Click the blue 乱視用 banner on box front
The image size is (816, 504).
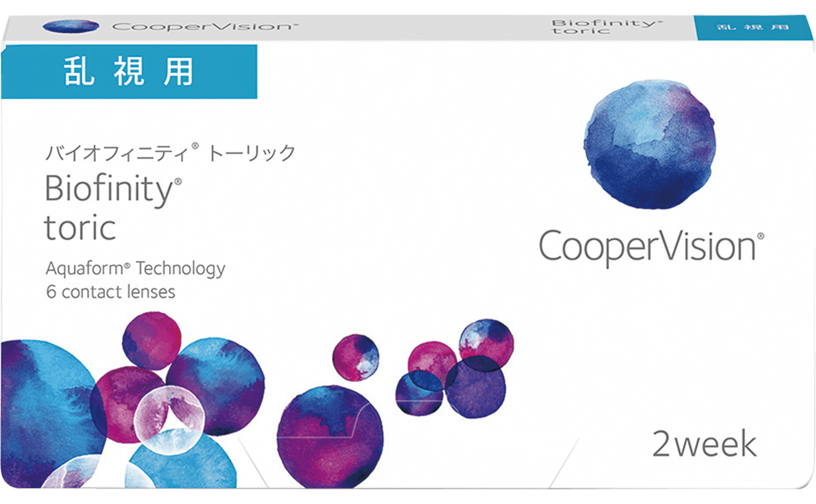click(x=128, y=71)
